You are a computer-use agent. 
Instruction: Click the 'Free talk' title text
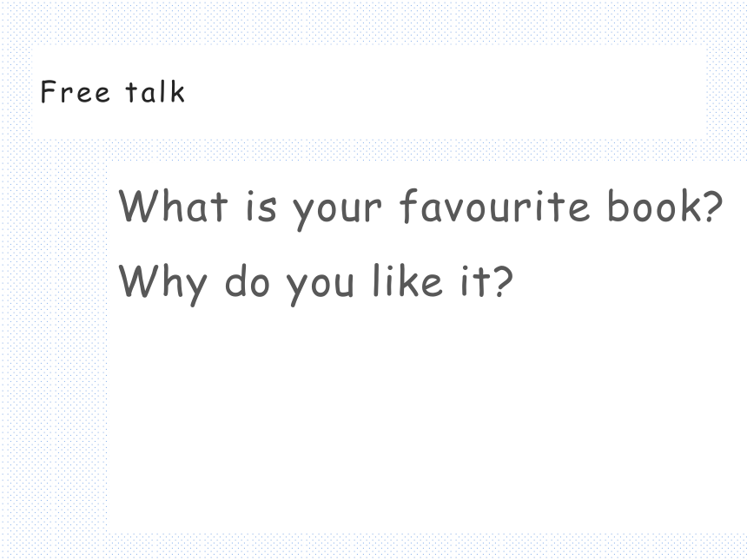pyautogui.click(x=112, y=91)
